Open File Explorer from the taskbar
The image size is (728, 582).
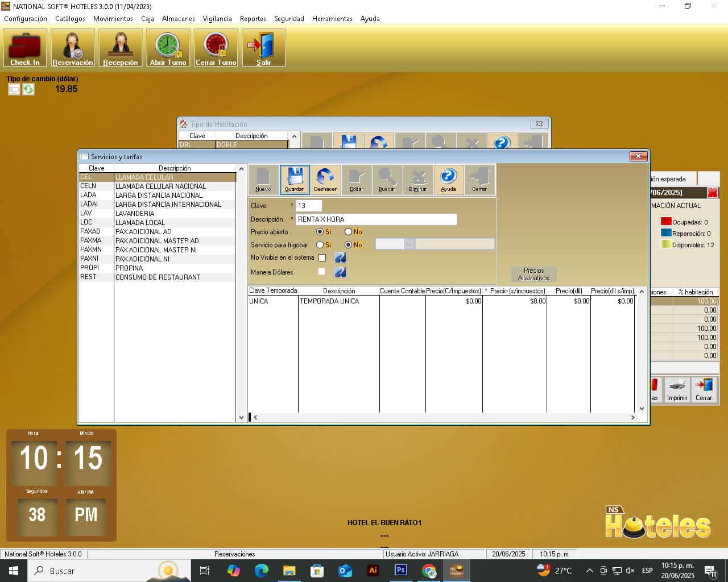pyautogui.click(x=289, y=570)
